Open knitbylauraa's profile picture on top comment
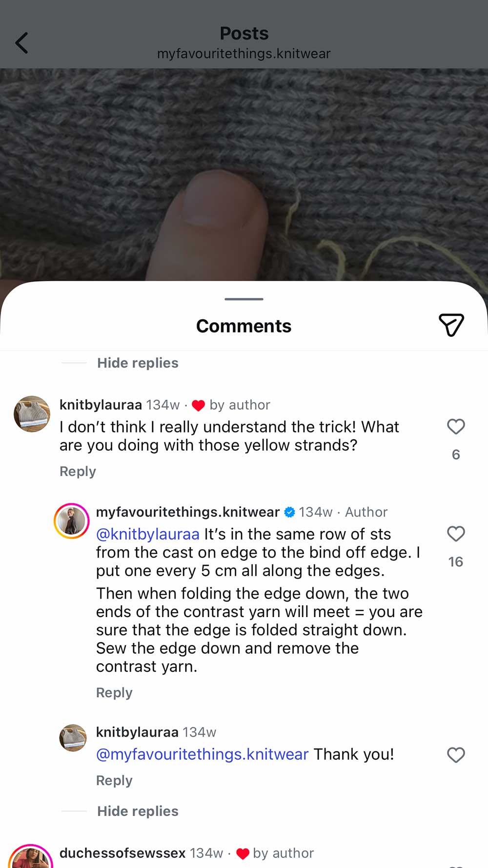 click(32, 414)
